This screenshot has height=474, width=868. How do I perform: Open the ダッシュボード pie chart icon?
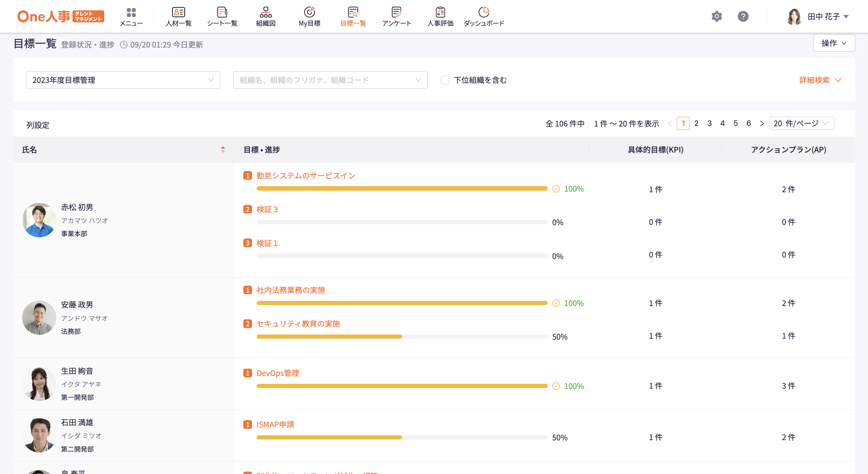pos(484,13)
